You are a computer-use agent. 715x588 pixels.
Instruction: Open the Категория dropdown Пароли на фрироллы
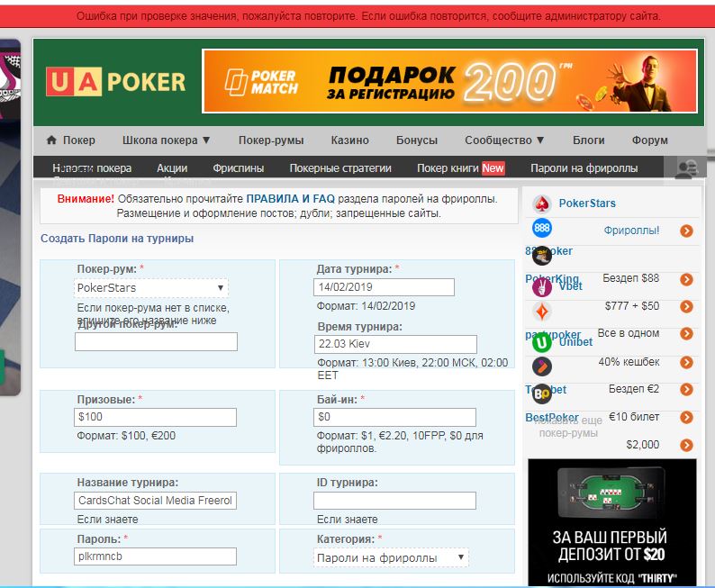tap(391, 558)
